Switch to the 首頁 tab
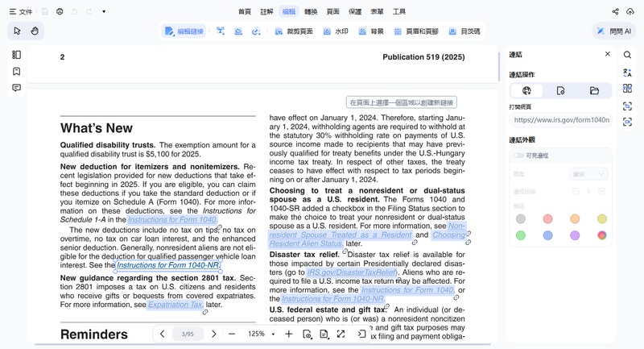644x349 pixels. coord(245,11)
